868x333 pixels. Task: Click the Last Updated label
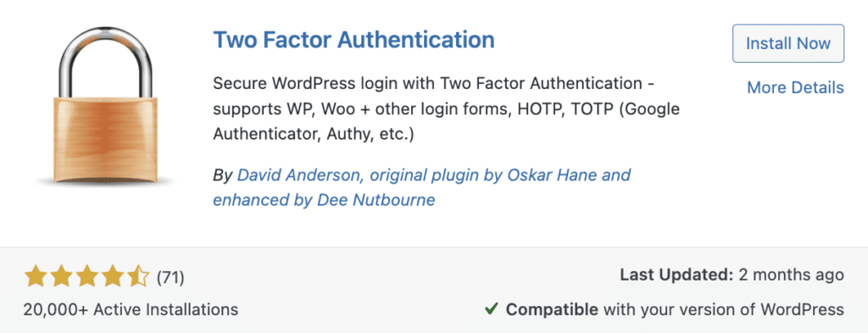(676, 275)
